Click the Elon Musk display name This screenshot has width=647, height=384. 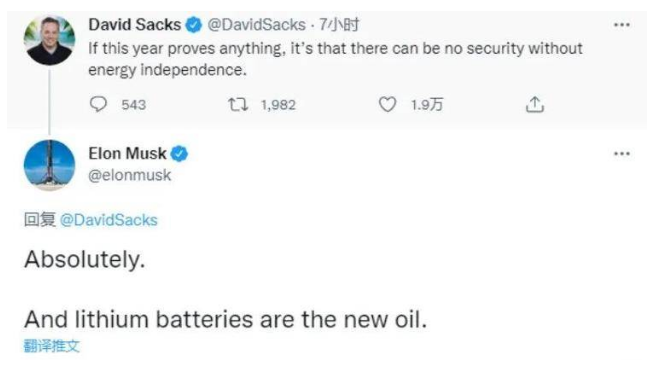pos(128,153)
